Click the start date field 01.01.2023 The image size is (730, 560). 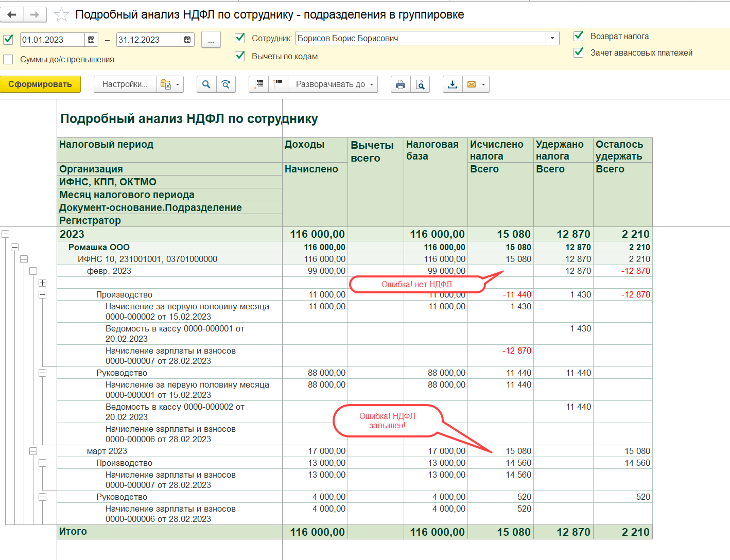pos(53,40)
